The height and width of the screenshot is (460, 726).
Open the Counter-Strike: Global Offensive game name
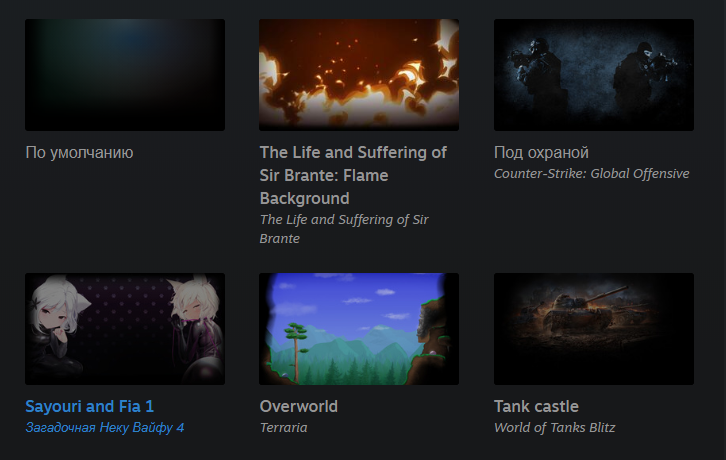point(592,174)
